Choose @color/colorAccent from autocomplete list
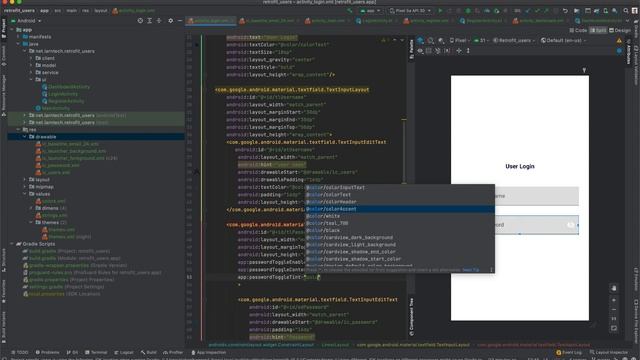The width and height of the screenshot is (640, 360). pyautogui.click(x=400, y=209)
